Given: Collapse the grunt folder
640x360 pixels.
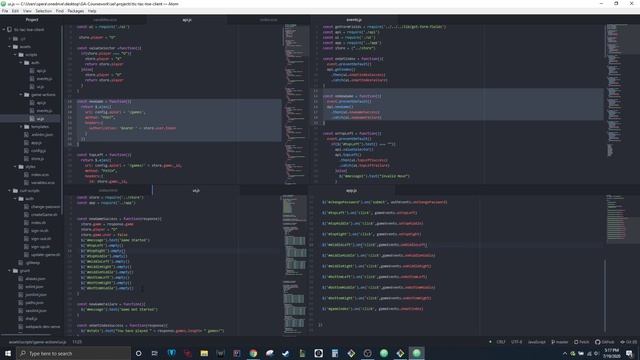Looking at the screenshot, I should click(10, 271).
